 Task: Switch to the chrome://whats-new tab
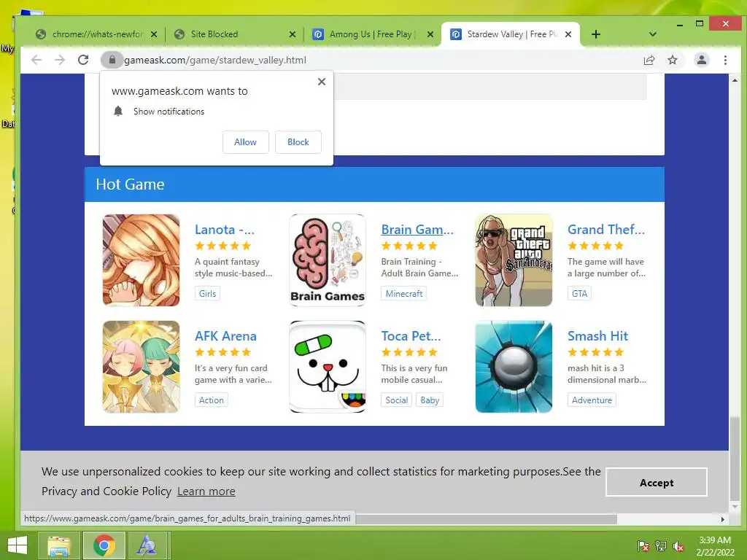tap(97, 34)
